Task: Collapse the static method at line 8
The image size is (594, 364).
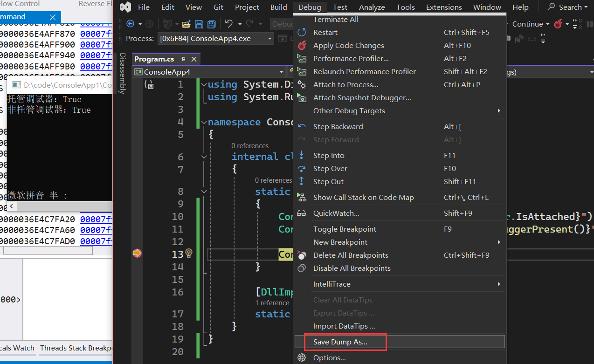Action: pos(204,192)
